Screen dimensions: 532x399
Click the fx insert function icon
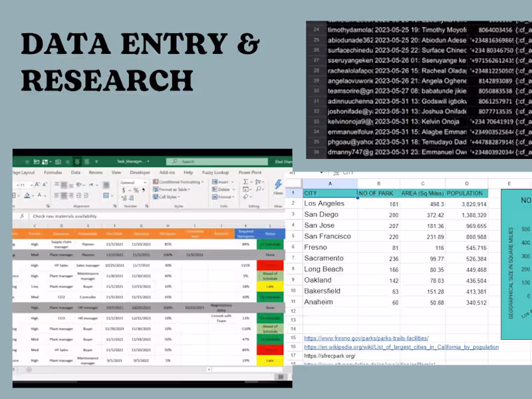tap(22, 216)
